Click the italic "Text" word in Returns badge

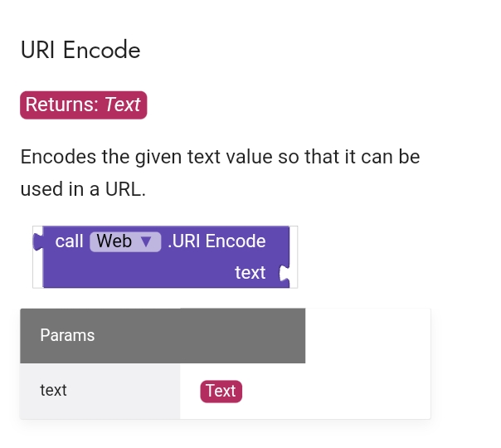[123, 105]
